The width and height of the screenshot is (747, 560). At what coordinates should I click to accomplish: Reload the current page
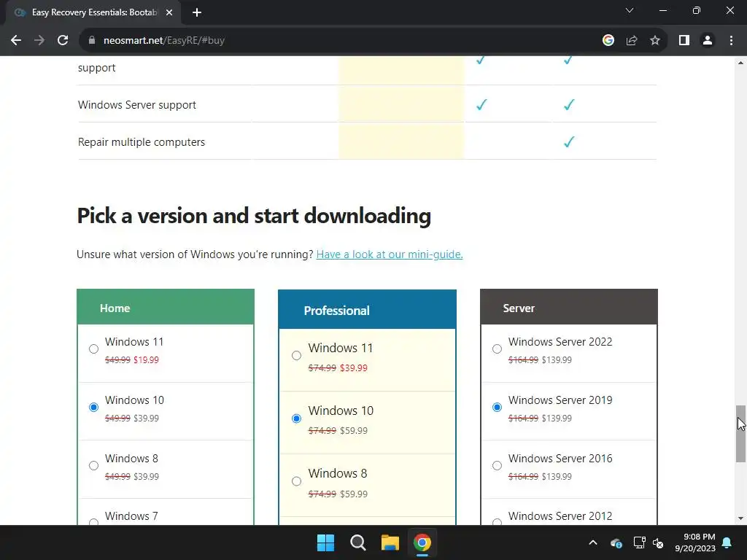coord(63,41)
